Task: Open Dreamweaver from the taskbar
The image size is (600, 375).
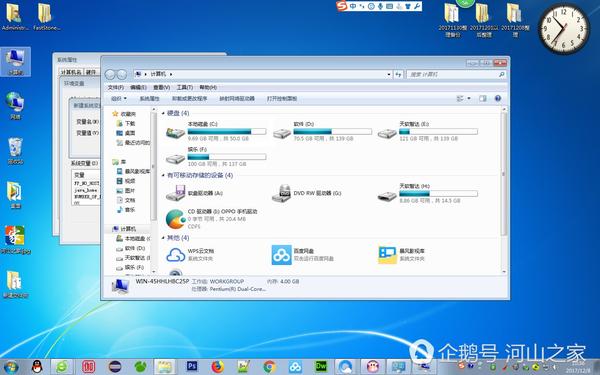Action: click(x=321, y=367)
